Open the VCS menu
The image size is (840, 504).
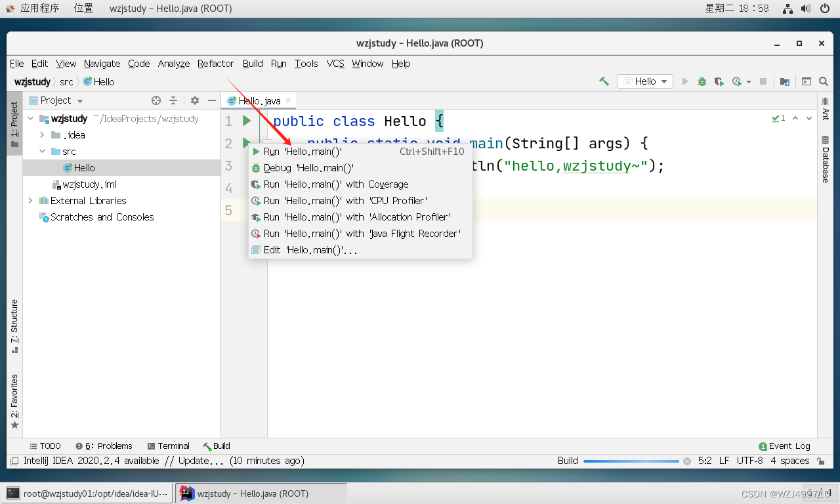[x=335, y=64]
